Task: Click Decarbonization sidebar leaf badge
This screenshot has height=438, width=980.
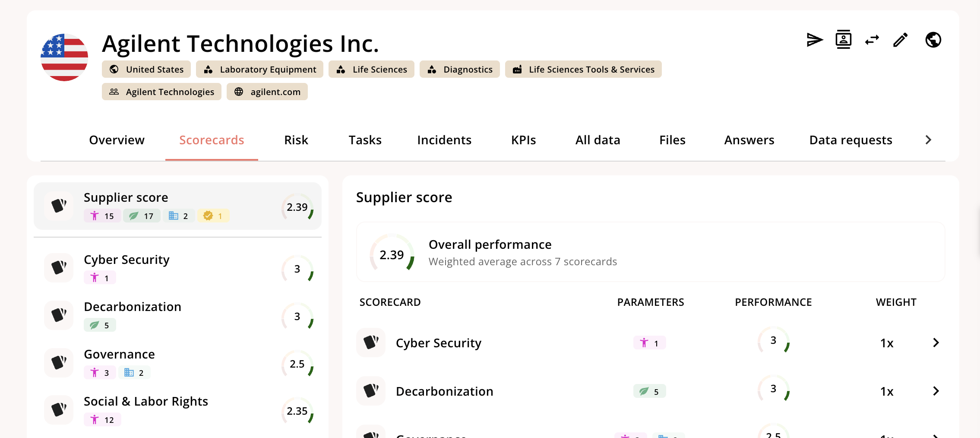Action: pos(100,325)
